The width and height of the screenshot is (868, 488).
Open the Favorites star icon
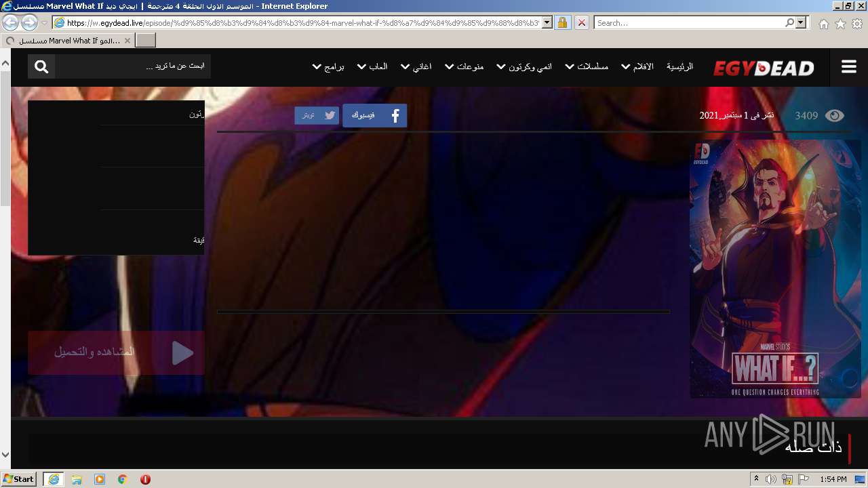[x=840, y=24]
